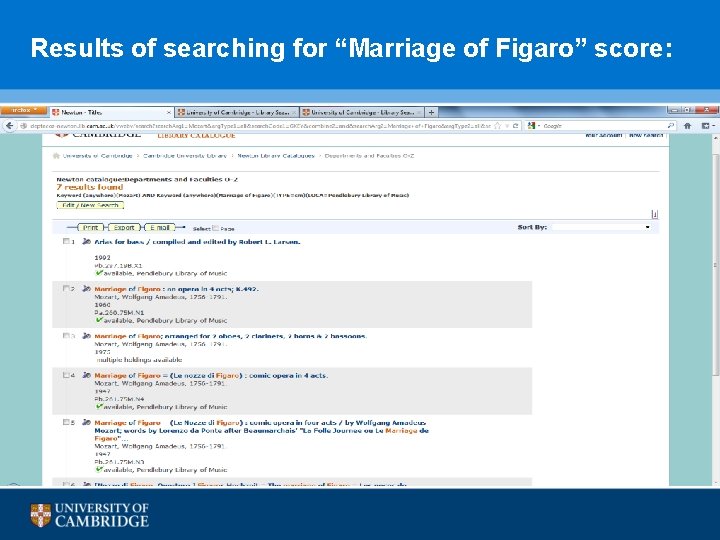Viewport: 720px width, 540px height.
Task: Reload the page with the refresh icon
Action: coord(516,126)
